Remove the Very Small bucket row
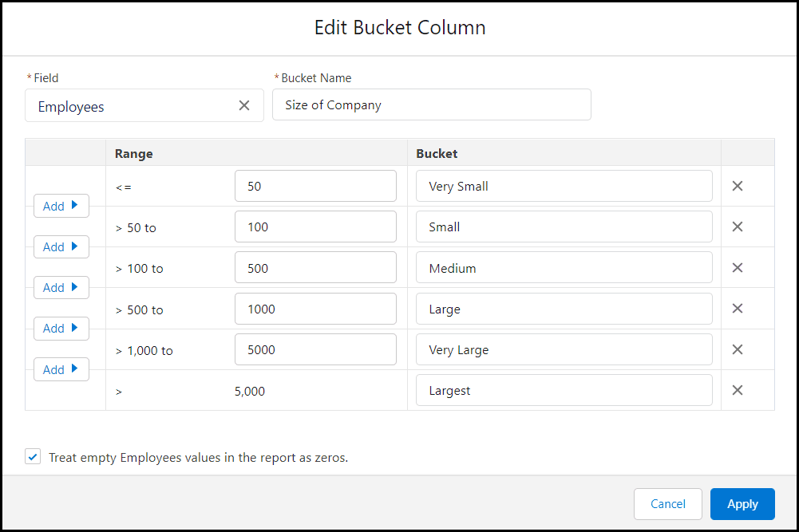 (x=737, y=186)
